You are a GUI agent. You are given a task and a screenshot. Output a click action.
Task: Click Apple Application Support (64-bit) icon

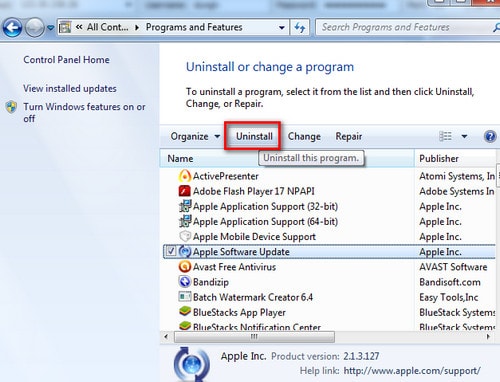pyautogui.click(x=185, y=221)
